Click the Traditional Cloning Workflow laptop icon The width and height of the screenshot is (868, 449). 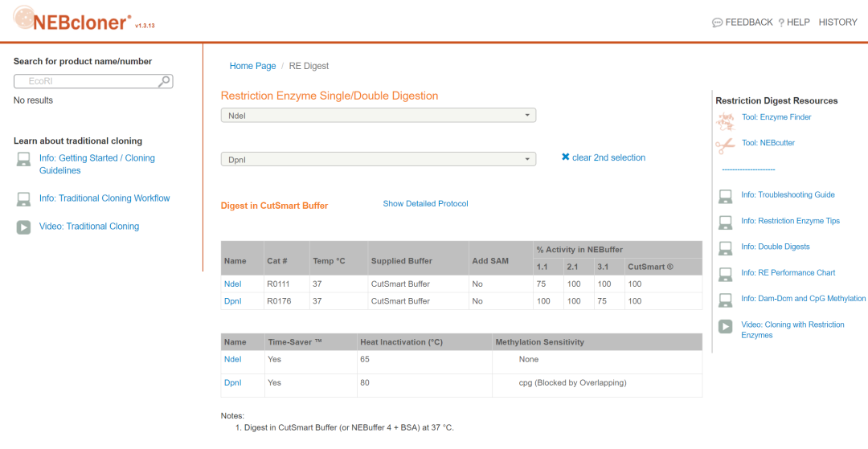23,199
